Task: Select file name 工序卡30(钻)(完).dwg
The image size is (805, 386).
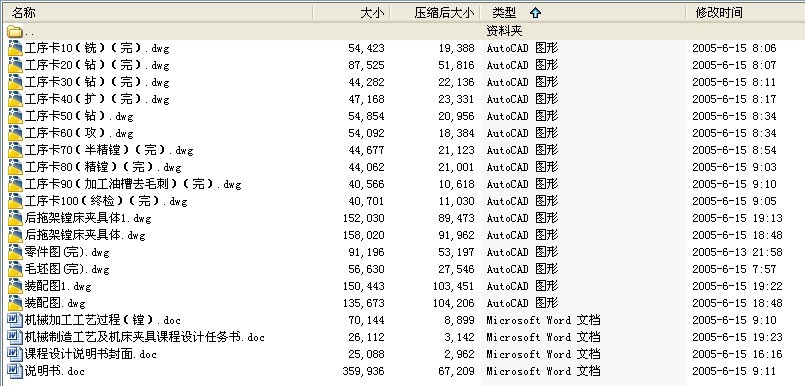Action: [97, 82]
